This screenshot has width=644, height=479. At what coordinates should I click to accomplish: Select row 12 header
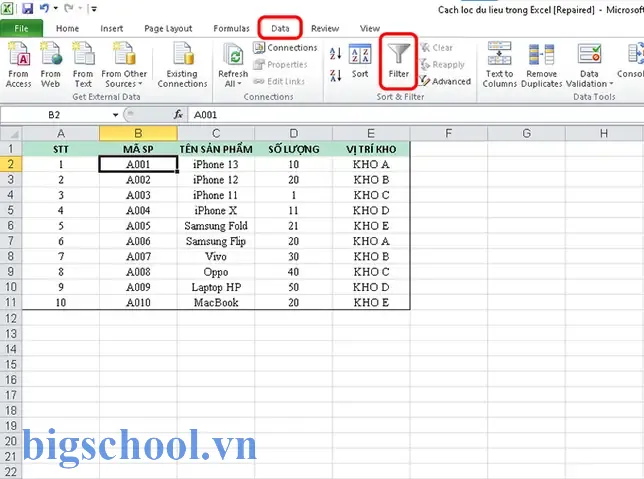(11, 318)
